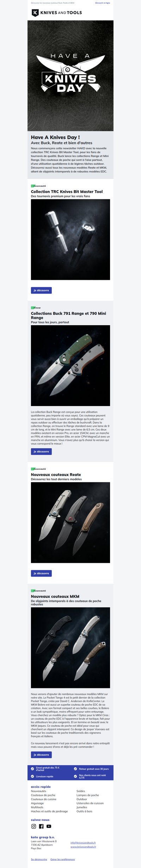Open the YouTube social icon
The height and width of the screenshot is (868, 141).
coord(49,826)
